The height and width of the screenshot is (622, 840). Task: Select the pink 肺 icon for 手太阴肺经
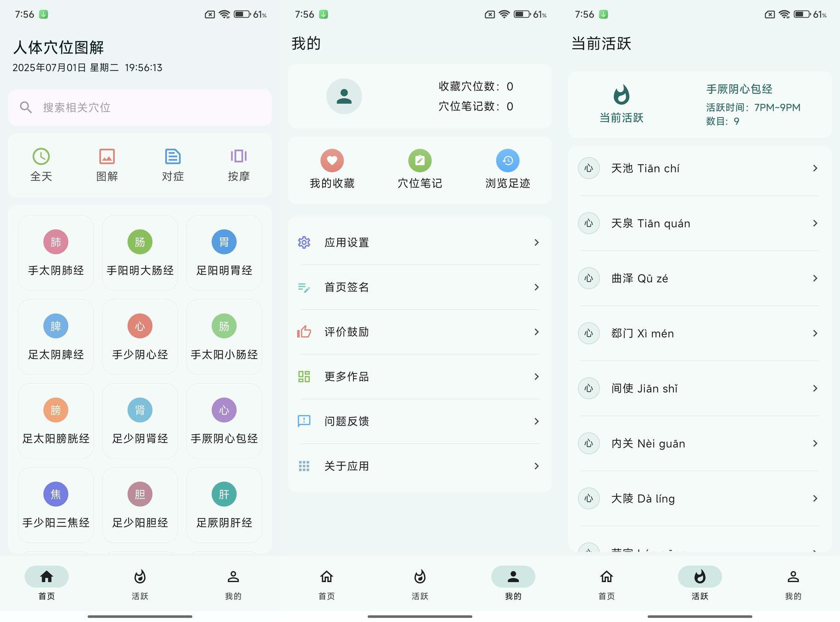point(56,242)
